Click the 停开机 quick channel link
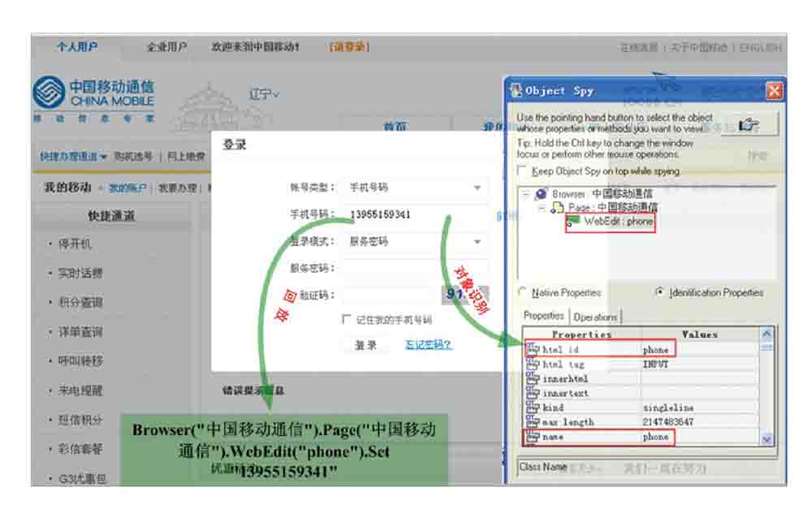 pyautogui.click(x=75, y=244)
